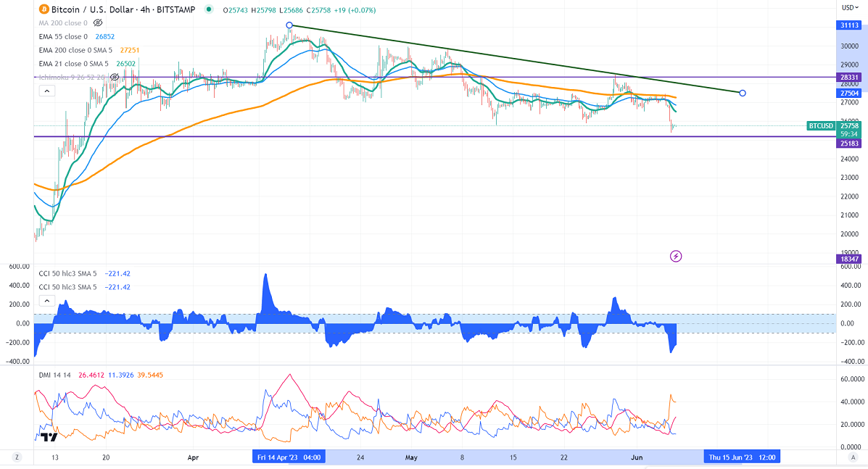Select the Ichimoku 9 26 52 26 legend
Screen dimensions: 868x469
pyautogui.click(x=72, y=78)
